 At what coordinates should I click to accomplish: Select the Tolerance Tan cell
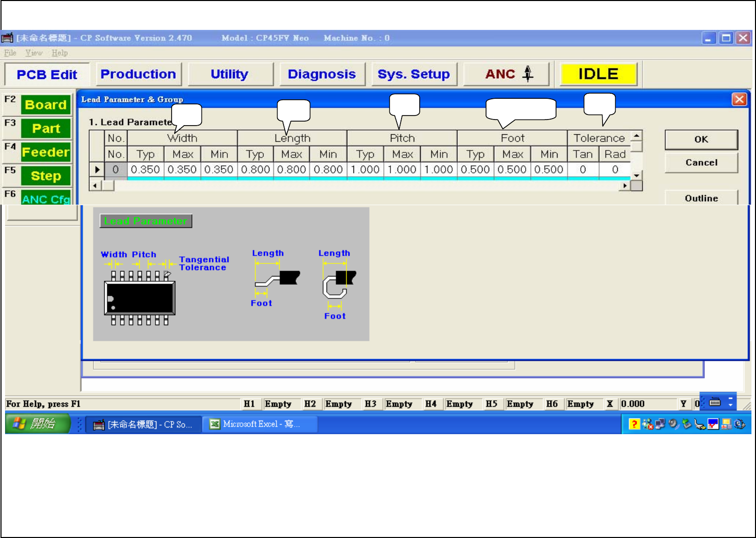point(583,170)
